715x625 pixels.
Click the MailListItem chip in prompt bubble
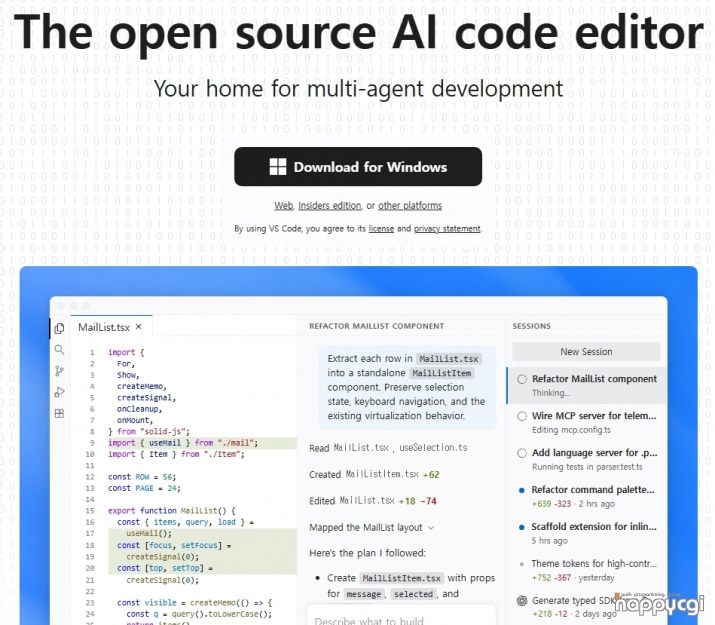(441, 373)
